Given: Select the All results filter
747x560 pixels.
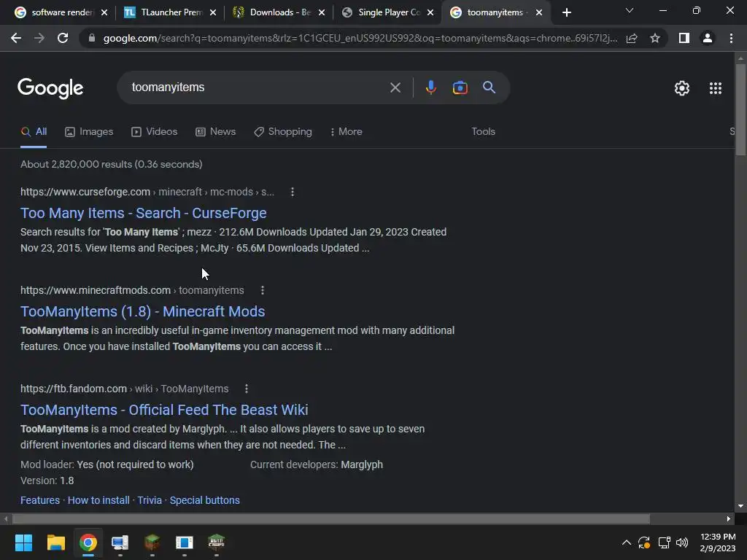Looking at the screenshot, I should click(x=34, y=132).
